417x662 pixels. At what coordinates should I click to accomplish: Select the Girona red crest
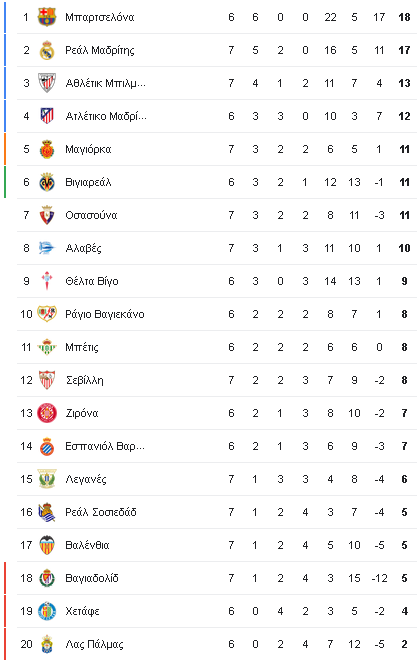click(47, 413)
